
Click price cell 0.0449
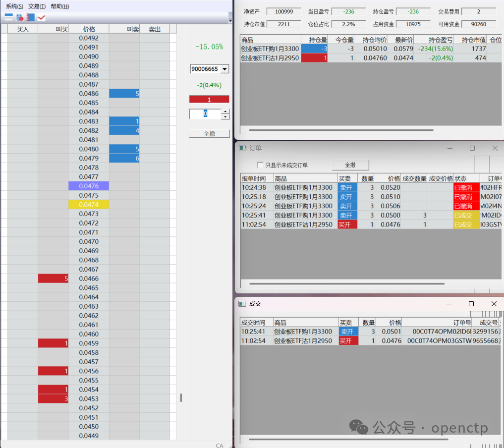click(x=89, y=436)
